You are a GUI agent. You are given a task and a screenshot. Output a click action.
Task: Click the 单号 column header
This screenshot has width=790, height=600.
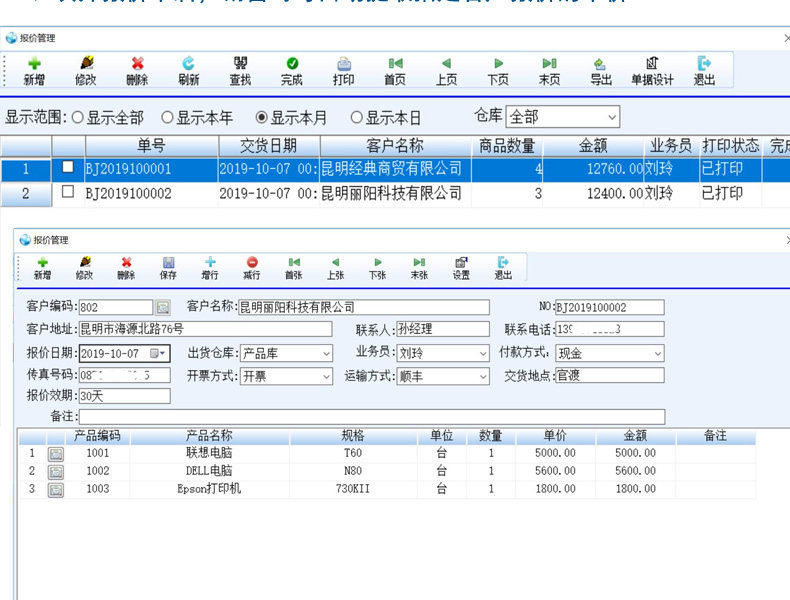pyautogui.click(x=152, y=146)
